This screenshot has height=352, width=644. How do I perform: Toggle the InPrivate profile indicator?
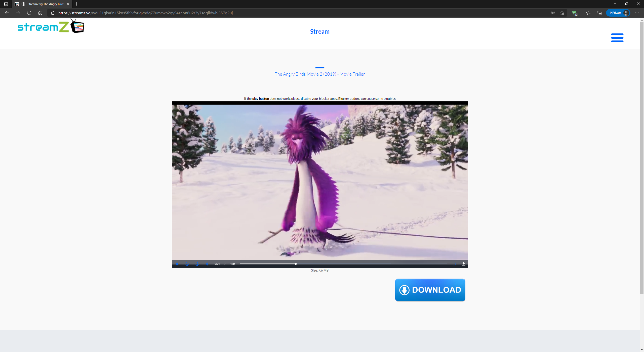click(618, 13)
